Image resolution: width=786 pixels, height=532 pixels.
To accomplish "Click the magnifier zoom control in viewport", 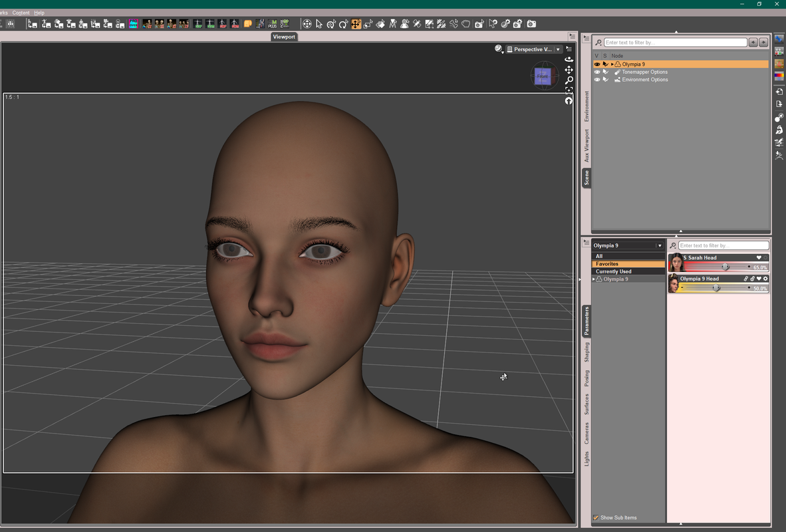I will [x=569, y=80].
